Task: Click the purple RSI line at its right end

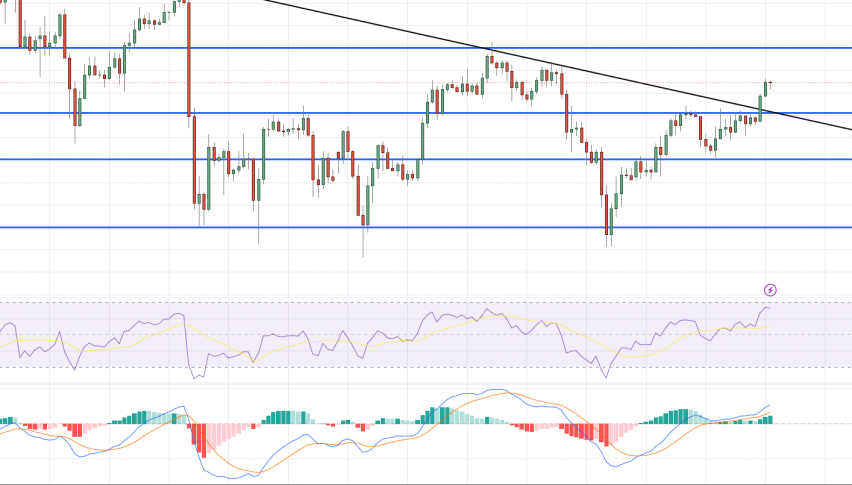Action: point(767,308)
